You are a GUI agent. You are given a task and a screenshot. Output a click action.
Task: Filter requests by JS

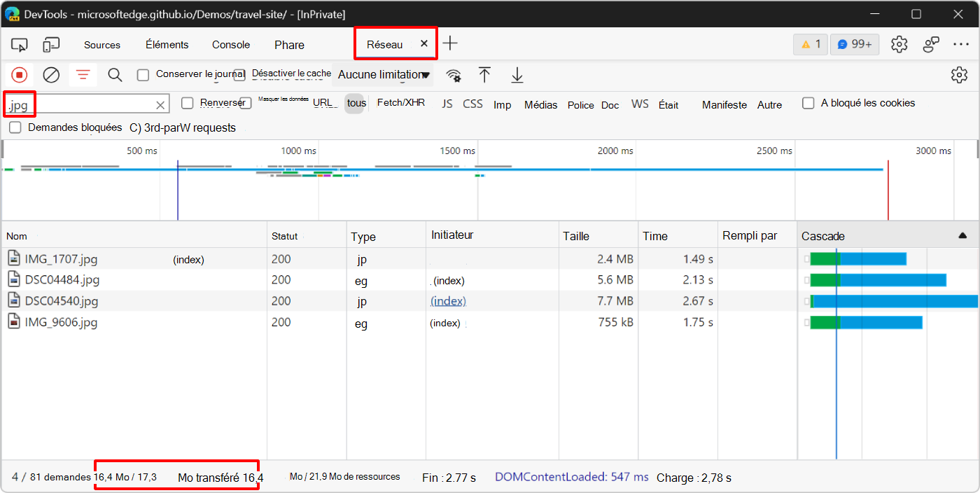(x=447, y=104)
